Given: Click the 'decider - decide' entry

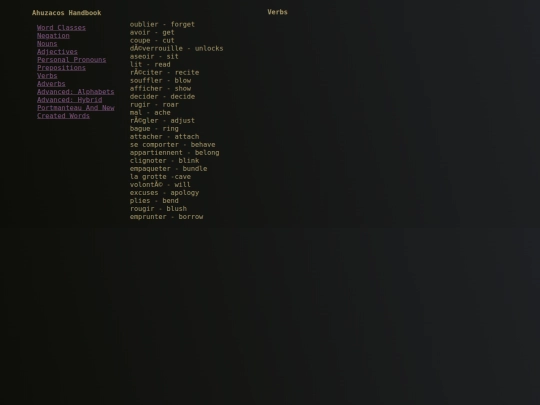Looking at the screenshot, I should 162,96.
